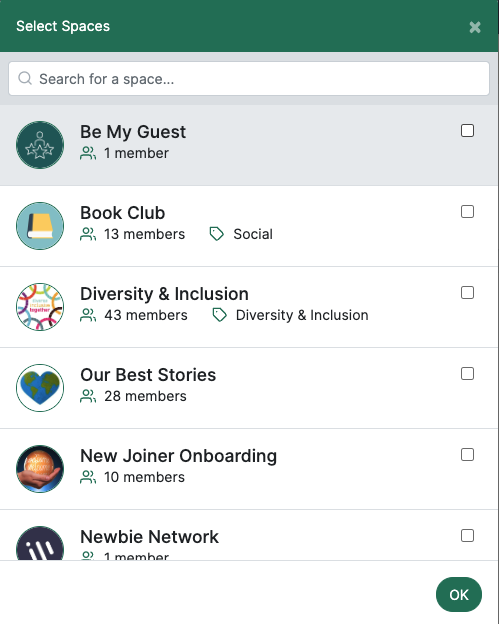Click the Be My Guest space avatar
This screenshot has width=499, height=624.
40,145
